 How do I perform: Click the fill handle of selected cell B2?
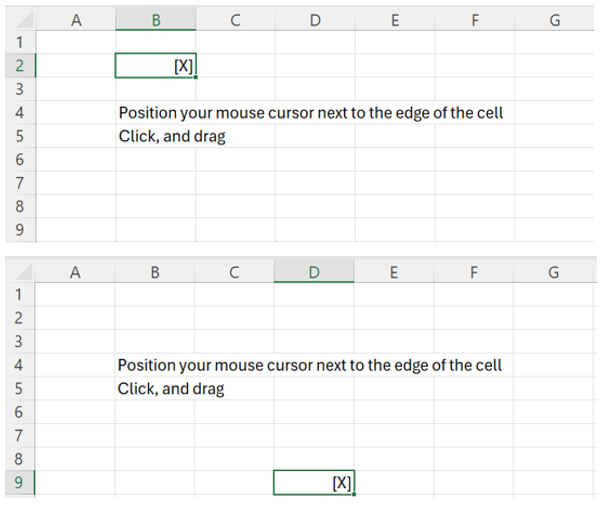point(196,77)
